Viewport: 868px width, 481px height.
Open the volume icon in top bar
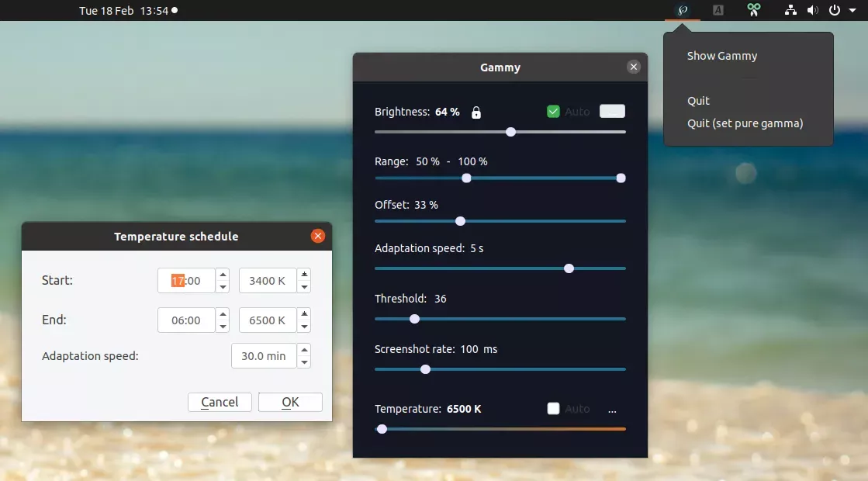(813, 10)
